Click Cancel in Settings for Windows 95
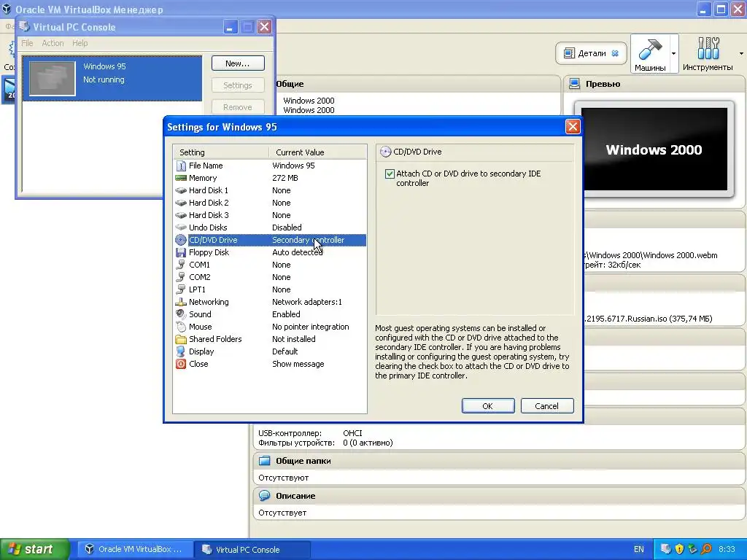 547,406
